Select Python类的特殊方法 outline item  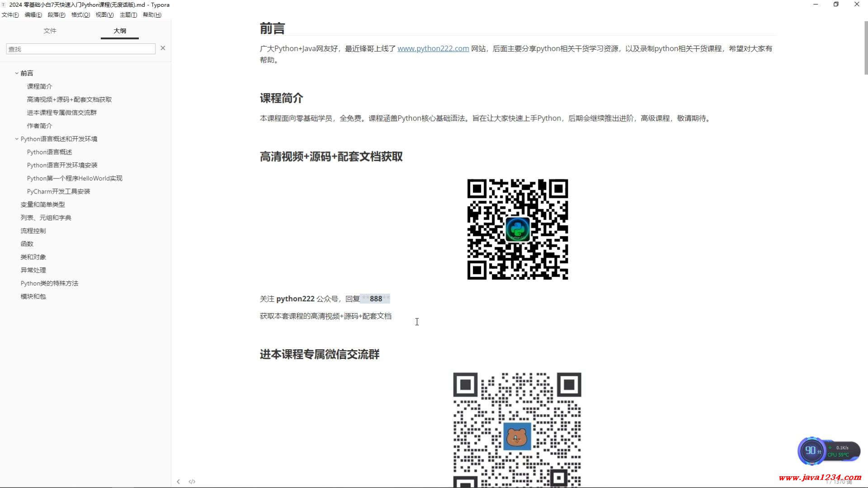tap(49, 283)
